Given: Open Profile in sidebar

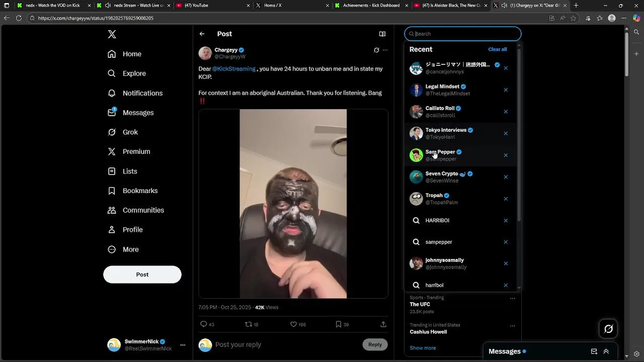Looking at the screenshot, I should point(126,230).
